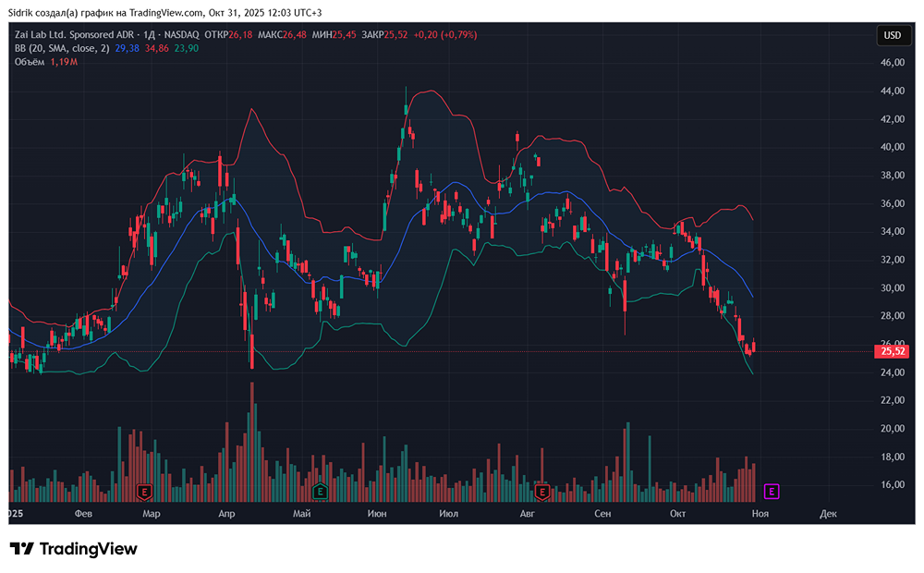
Task: Click the Сен month label on time axis
Action: click(x=602, y=514)
